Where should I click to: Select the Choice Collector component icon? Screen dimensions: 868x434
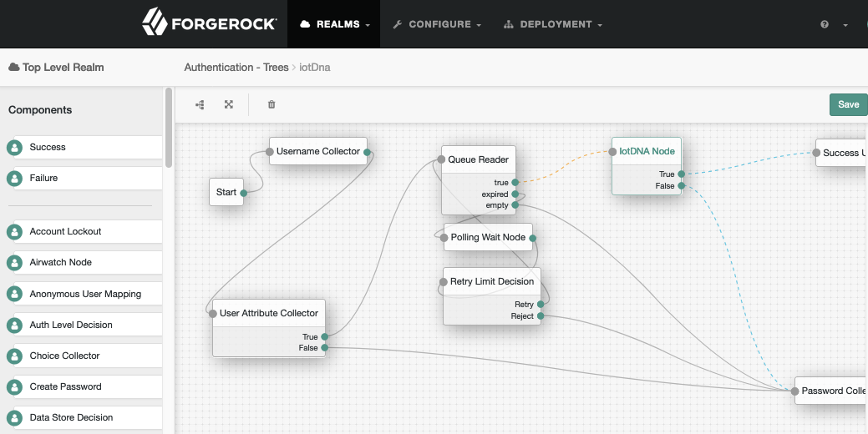pyautogui.click(x=14, y=356)
